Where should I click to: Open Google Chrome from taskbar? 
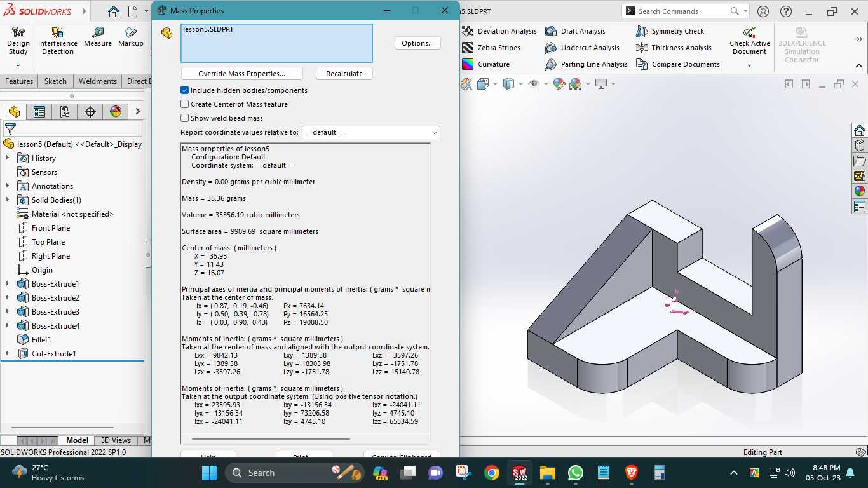[491, 473]
